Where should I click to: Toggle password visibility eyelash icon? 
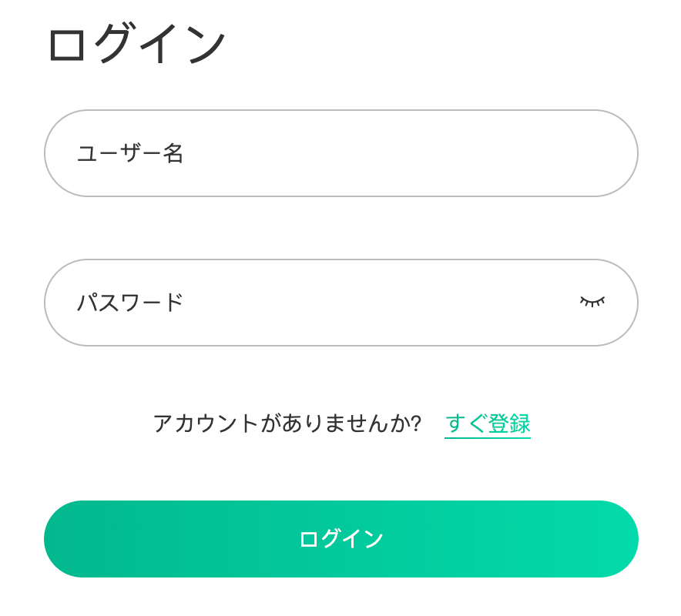tap(592, 302)
